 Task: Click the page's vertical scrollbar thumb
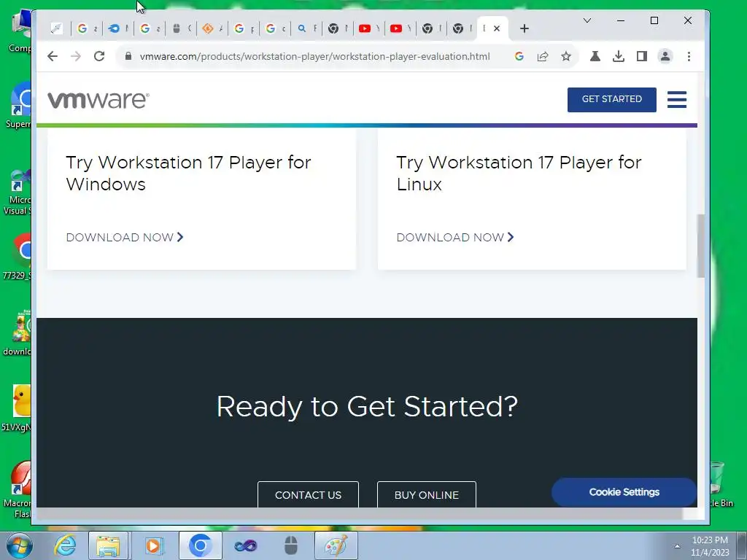click(x=701, y=246)
